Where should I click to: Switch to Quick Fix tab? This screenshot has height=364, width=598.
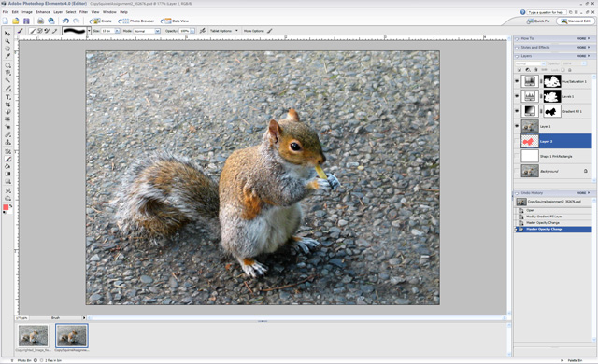(538, 21)
